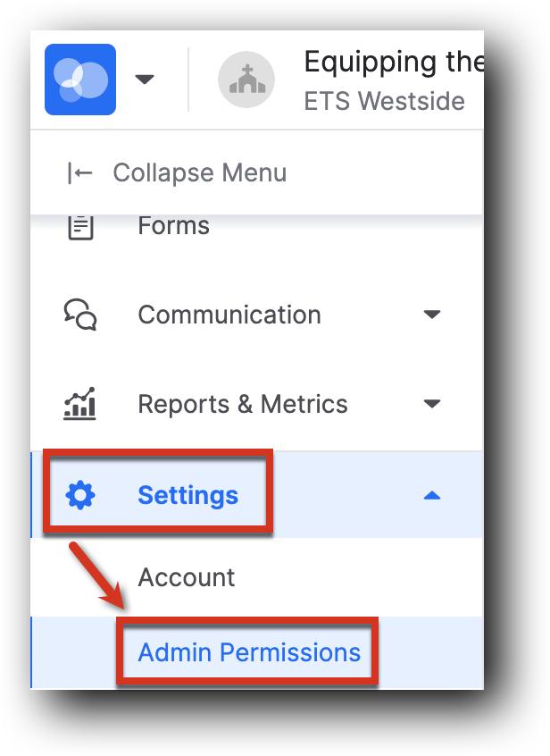Select the Reports & Metrics menu item
This screenshot has width=550, height=756.
tap(242, 403)
